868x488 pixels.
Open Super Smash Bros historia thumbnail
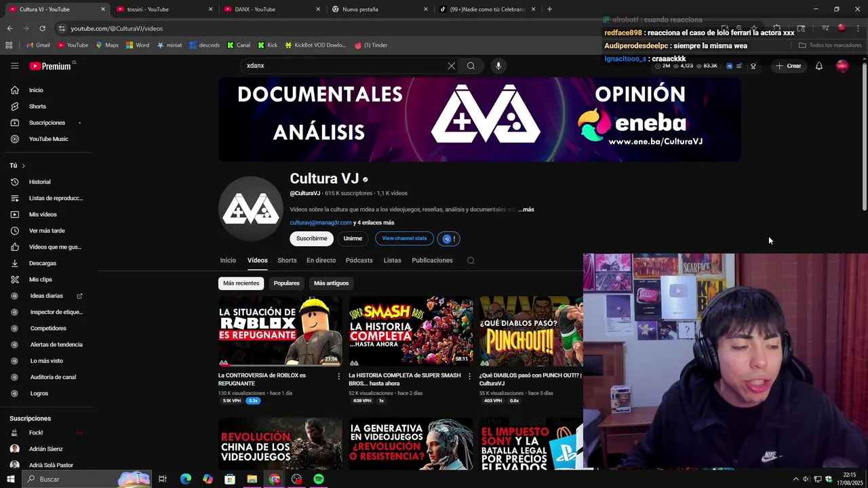pos(411,331)
